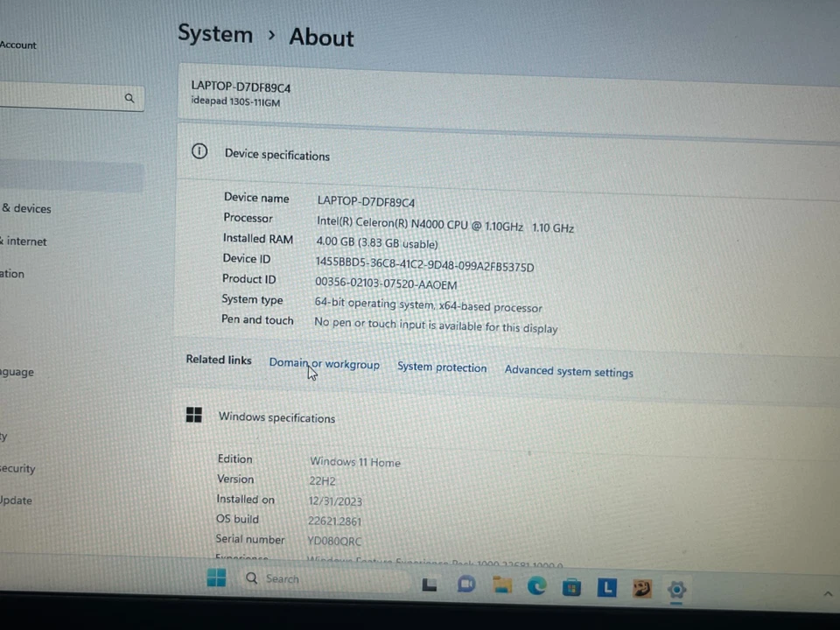Viewport: 840px width, 630px height.
Task: Click the taskbar Search box
Action: pyautogui.click(x=324, y=579)
